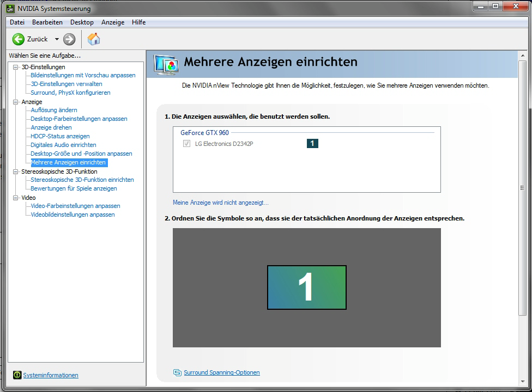This screenshot has width=532, height=392.
Task: Open Meine Anzeige wird nicht angezeigt link
Action: 221,203
